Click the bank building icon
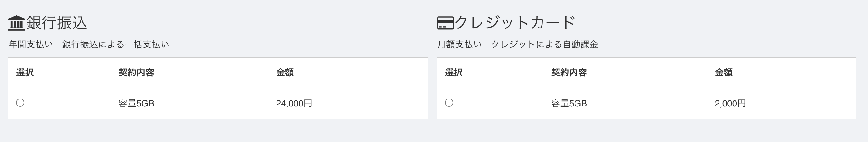Viewport: 868px width, 142px height. pyautogui.click(x=17, y=23)
